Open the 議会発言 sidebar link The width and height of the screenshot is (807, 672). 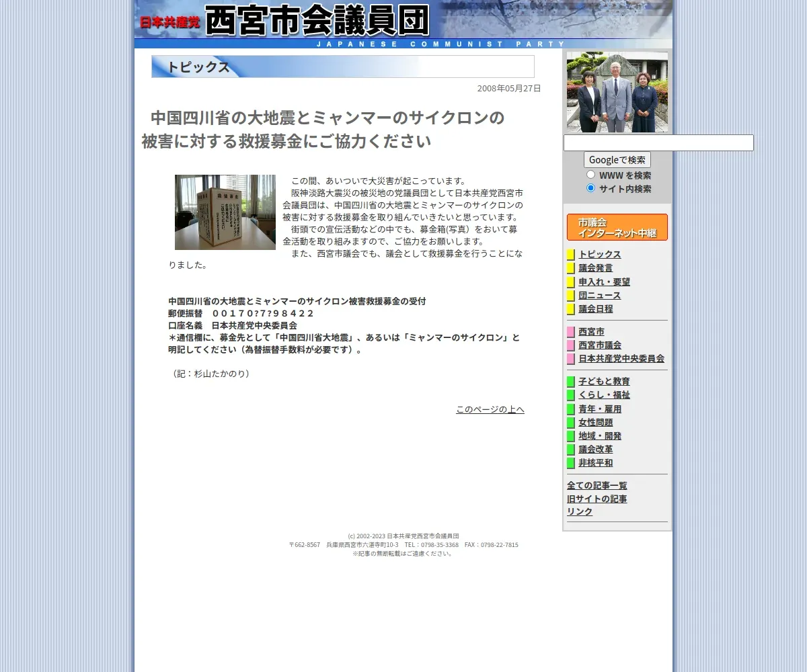point(596,268)
